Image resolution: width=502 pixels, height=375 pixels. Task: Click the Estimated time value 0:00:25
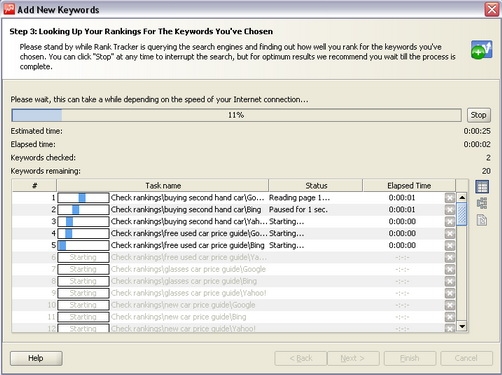[x=477, y=131]
